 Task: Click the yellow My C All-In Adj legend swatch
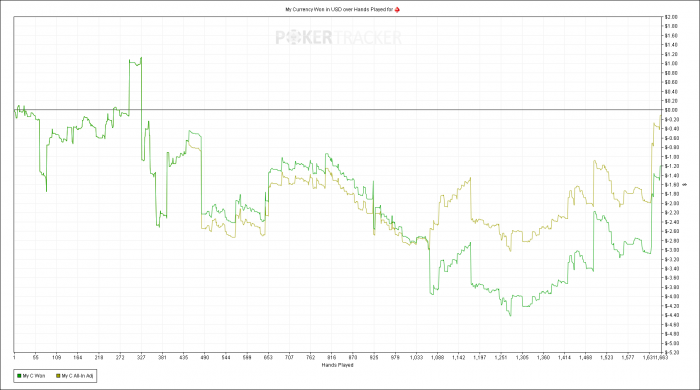58,376
